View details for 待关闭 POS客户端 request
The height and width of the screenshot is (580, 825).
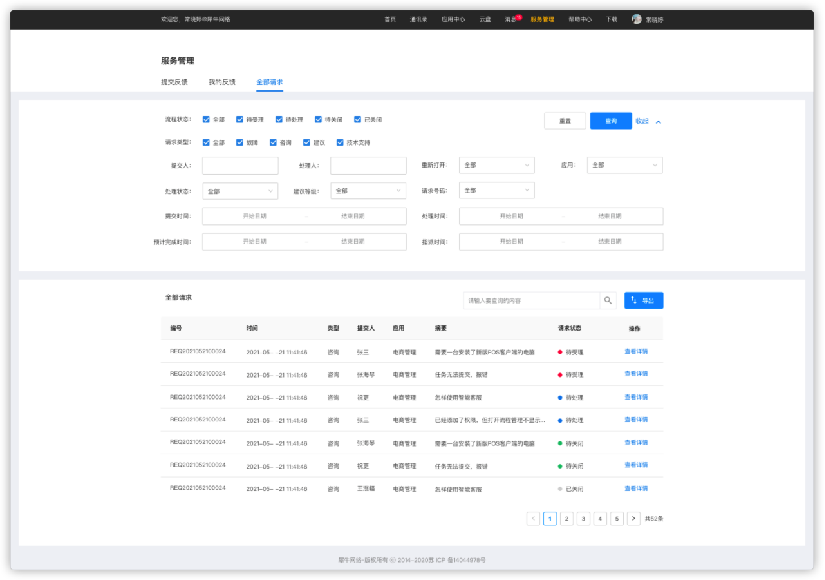pyautogui.click(x=636, y=443)
